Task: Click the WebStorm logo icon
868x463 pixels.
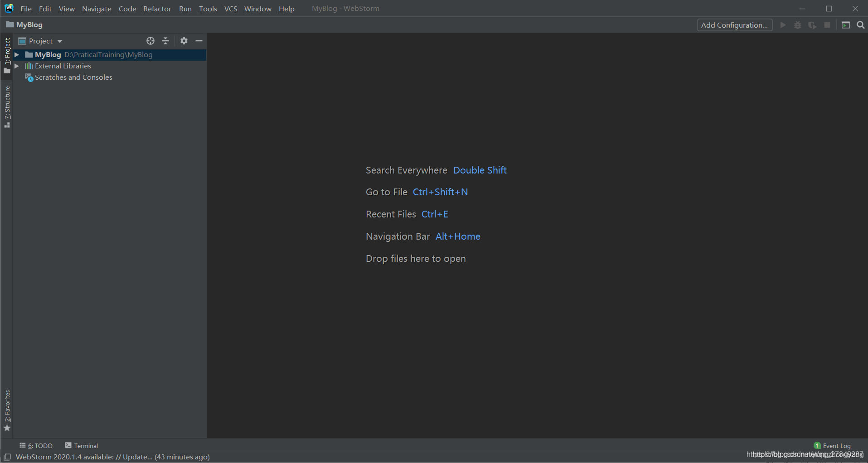Action: tap(9, 8)
